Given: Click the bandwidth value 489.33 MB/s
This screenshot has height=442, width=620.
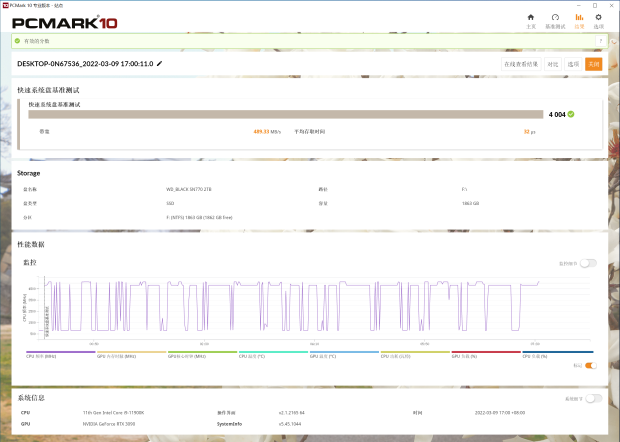Looking at the screenshot, I should [267, 132].
